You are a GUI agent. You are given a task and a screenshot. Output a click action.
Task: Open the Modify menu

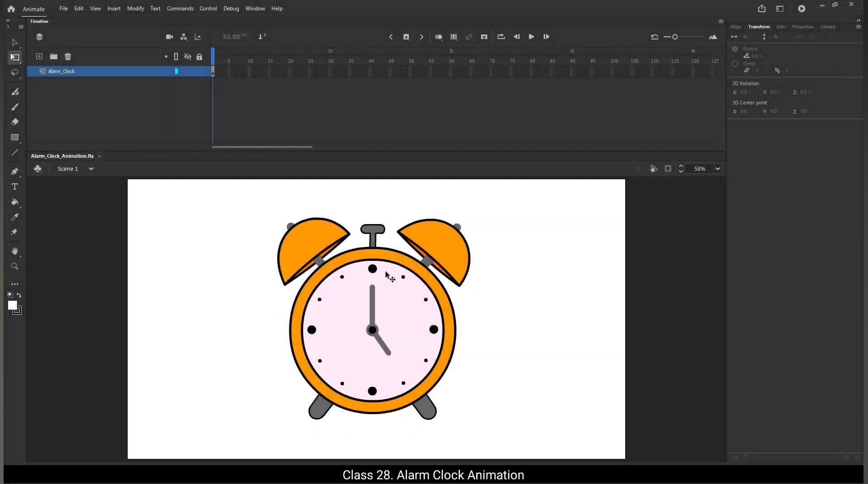(136, 9)
